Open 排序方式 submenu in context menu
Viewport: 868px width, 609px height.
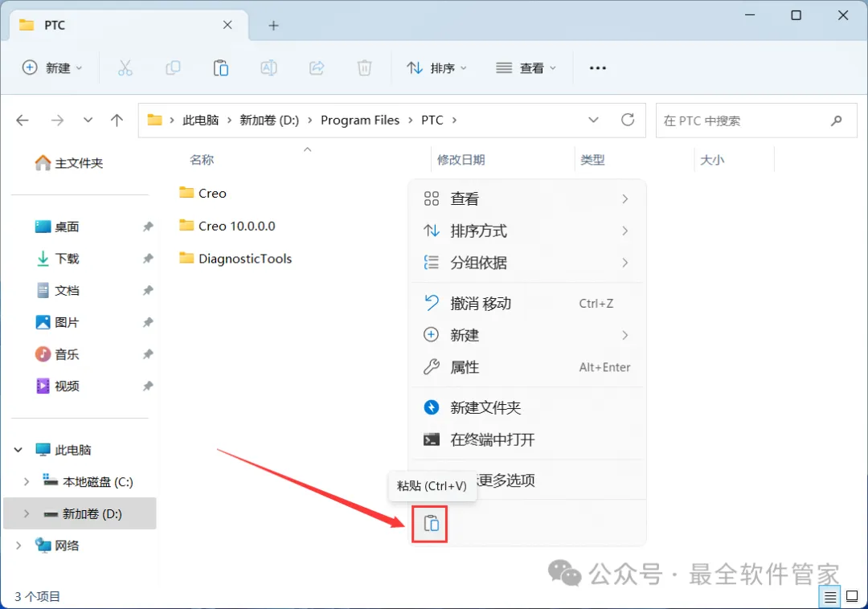coord(527,231)
